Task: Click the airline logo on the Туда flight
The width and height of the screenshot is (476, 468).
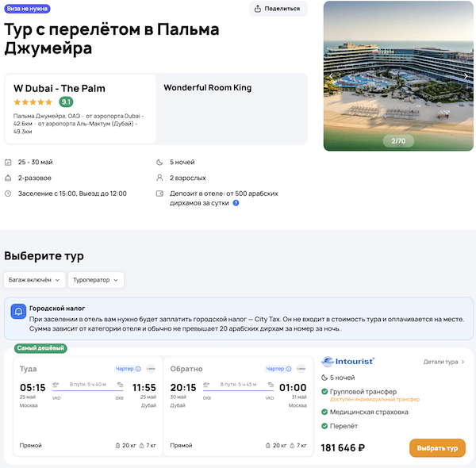Action: (151, 369)
